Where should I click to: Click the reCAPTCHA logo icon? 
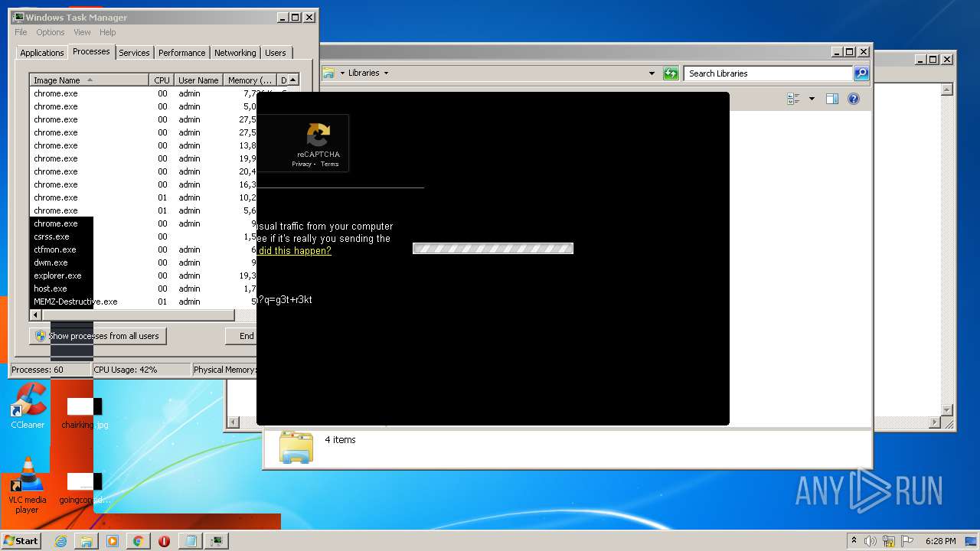tap(318, 135)
